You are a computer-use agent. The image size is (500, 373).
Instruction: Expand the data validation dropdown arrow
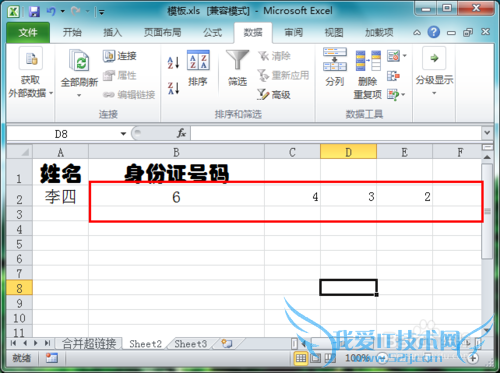(405, 56)
